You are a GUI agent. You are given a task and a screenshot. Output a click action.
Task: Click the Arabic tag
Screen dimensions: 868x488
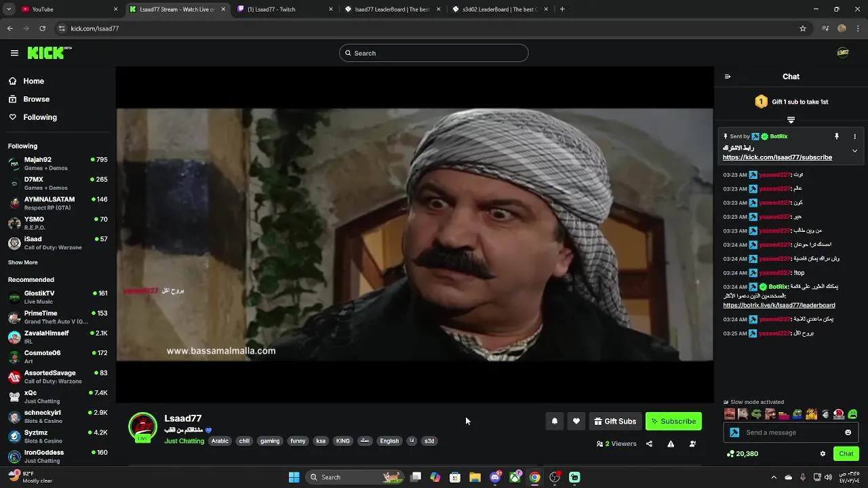[220, 441]
